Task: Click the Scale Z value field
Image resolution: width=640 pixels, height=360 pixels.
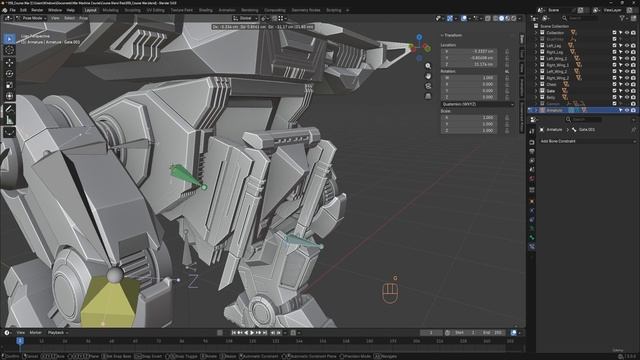Action: 469,131
